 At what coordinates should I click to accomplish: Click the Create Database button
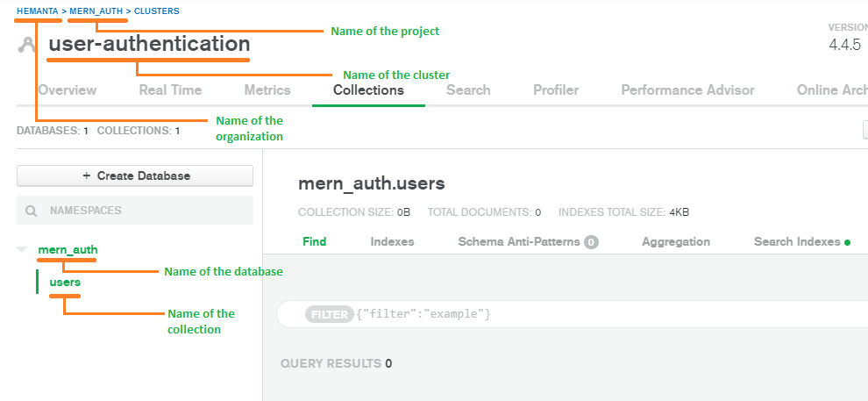135,175
